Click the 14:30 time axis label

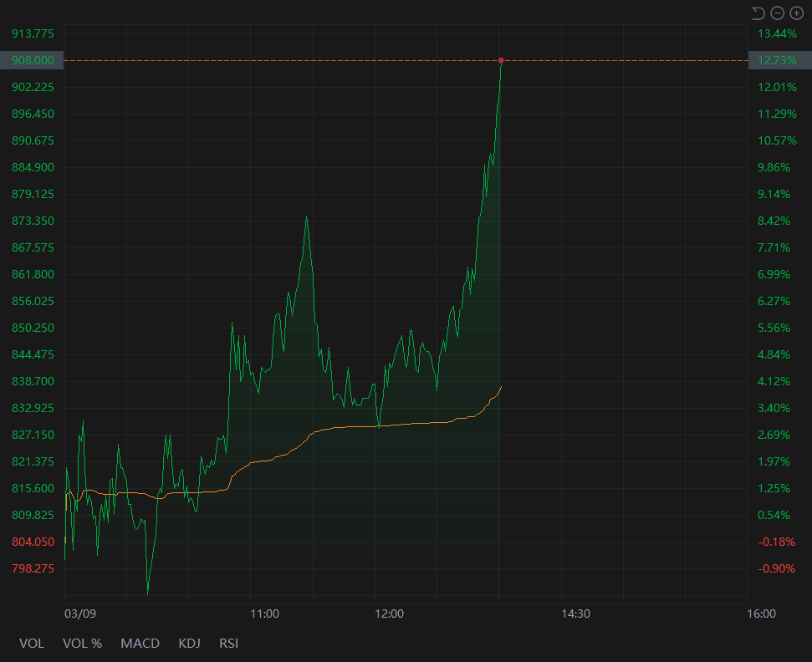pos(575,614)
